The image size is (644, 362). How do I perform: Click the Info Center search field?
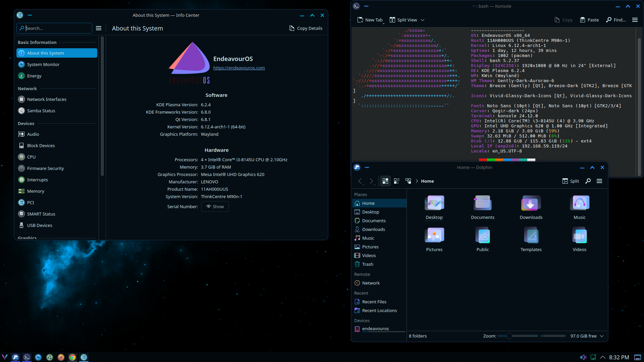54,28
